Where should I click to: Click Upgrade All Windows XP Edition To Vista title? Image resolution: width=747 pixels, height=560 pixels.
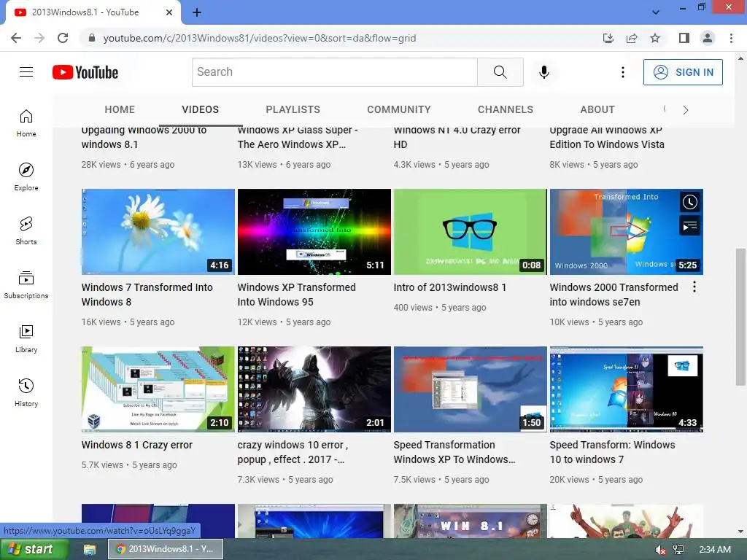click(607, 136)
